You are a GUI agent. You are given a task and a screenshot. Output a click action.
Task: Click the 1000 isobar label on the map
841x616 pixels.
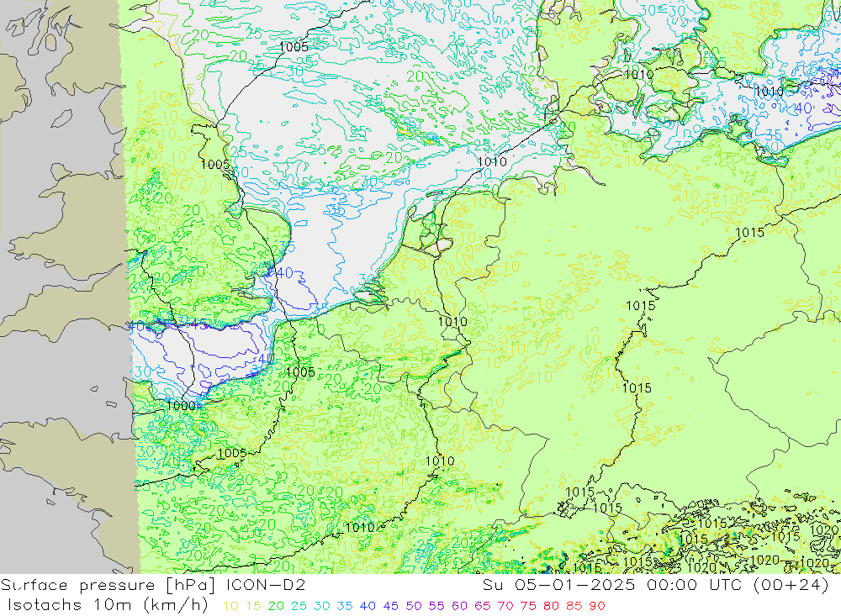click(x=182, y=406)
